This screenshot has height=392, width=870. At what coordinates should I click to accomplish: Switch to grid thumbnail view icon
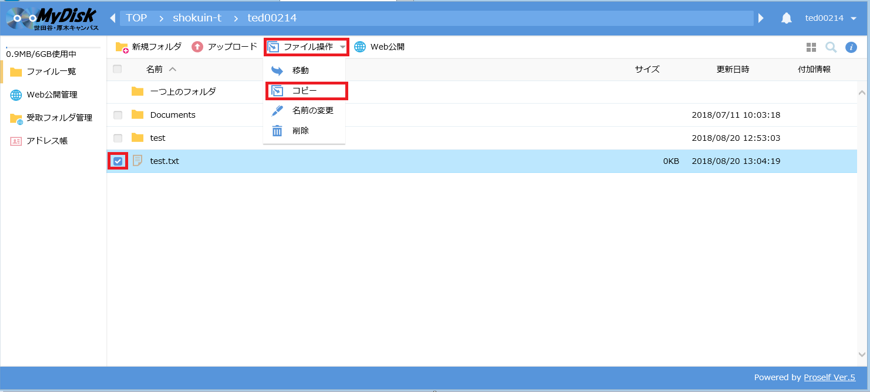pyautogui.click(x=811, y=48)
